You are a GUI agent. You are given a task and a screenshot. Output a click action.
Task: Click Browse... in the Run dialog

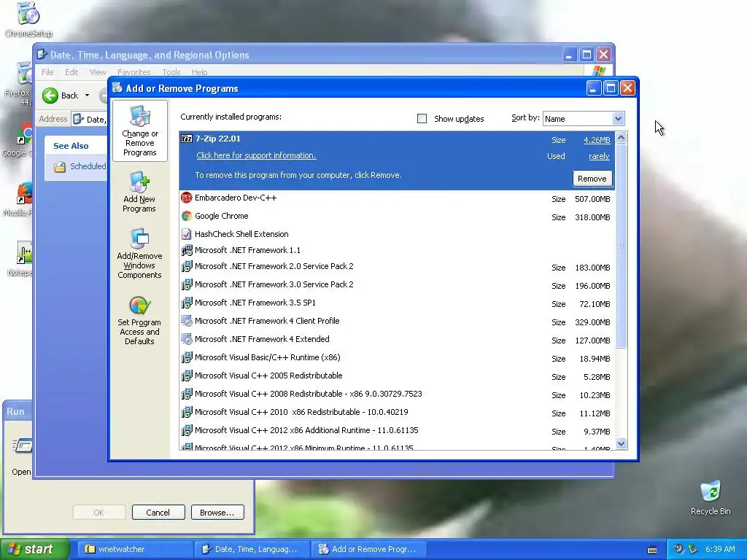217,513
